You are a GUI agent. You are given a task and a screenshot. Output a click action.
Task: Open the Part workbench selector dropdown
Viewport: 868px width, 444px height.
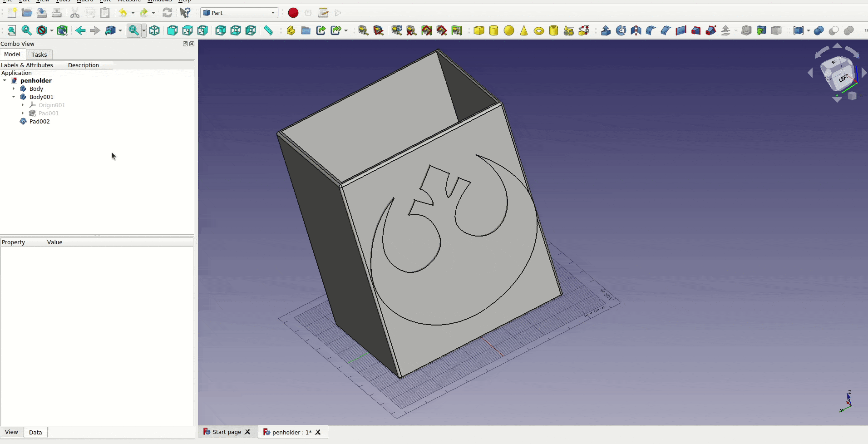[239, 13]
